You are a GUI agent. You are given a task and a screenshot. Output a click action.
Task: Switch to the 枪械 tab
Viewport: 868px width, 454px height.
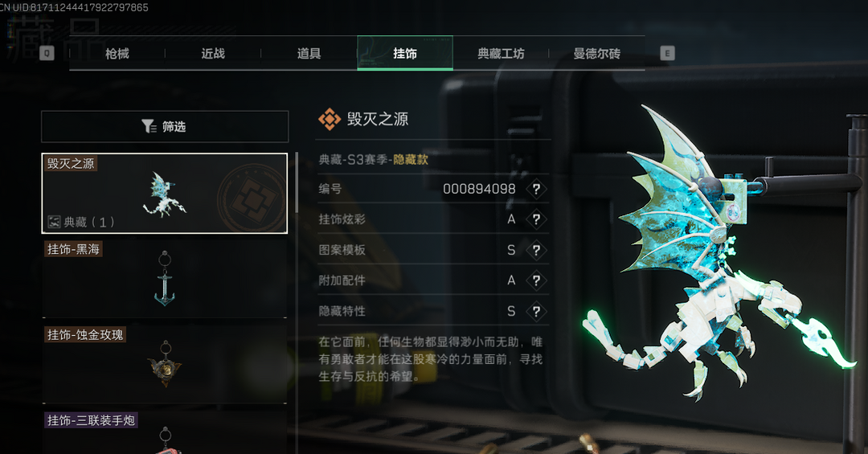point(117,53)
